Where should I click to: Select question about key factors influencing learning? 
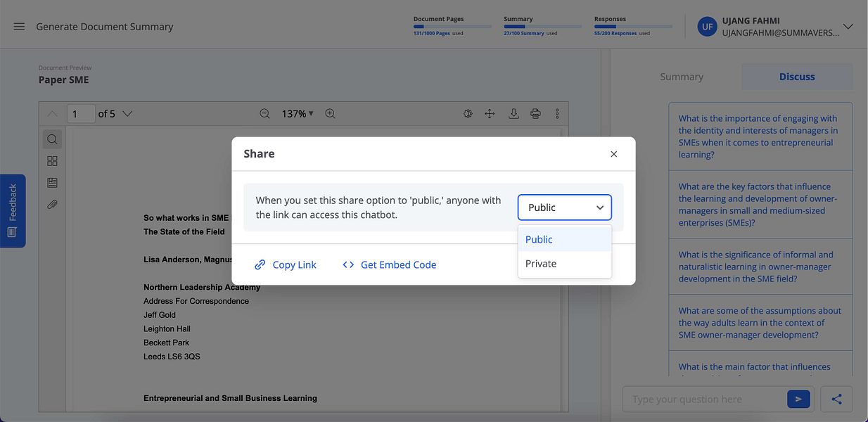[760, 205]
